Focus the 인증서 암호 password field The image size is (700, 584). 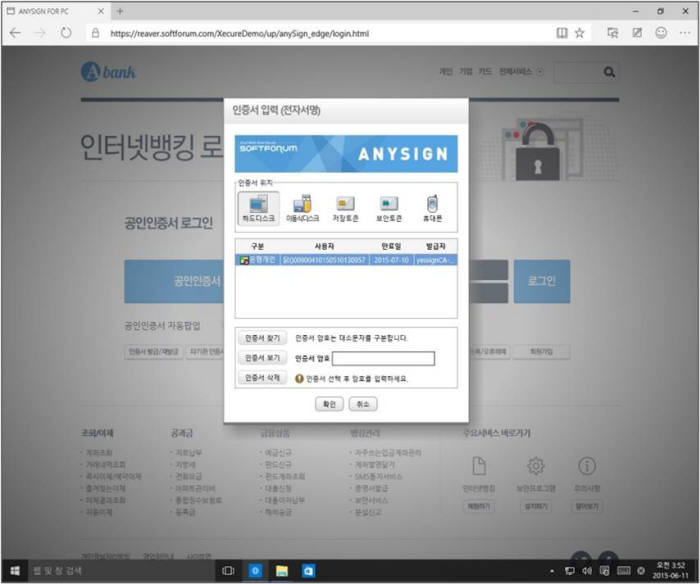[x=383, y=359]
